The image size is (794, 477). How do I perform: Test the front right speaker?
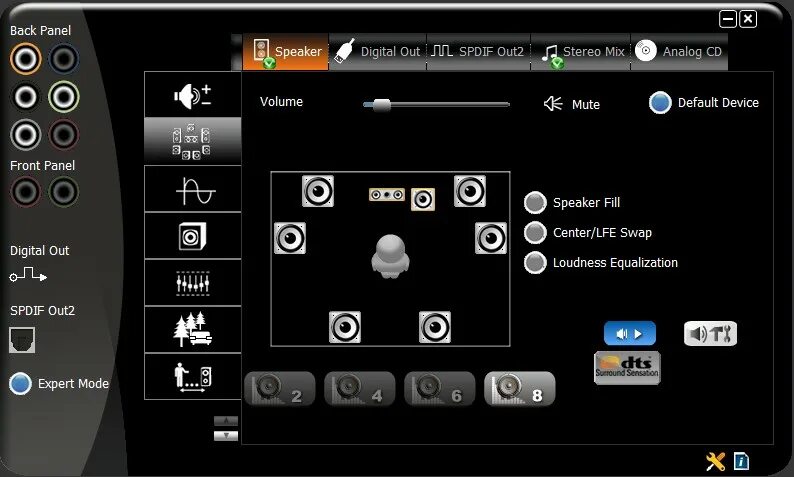470,191
